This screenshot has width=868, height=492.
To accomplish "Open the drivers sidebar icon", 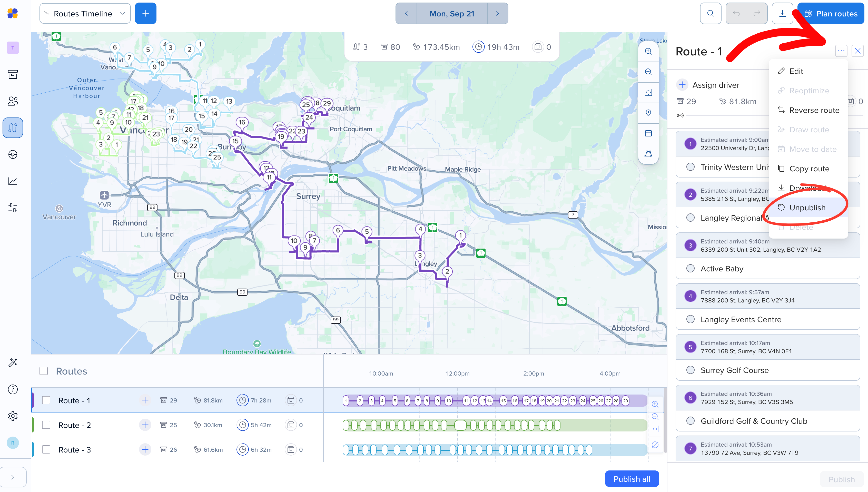I will click(13, 101).
